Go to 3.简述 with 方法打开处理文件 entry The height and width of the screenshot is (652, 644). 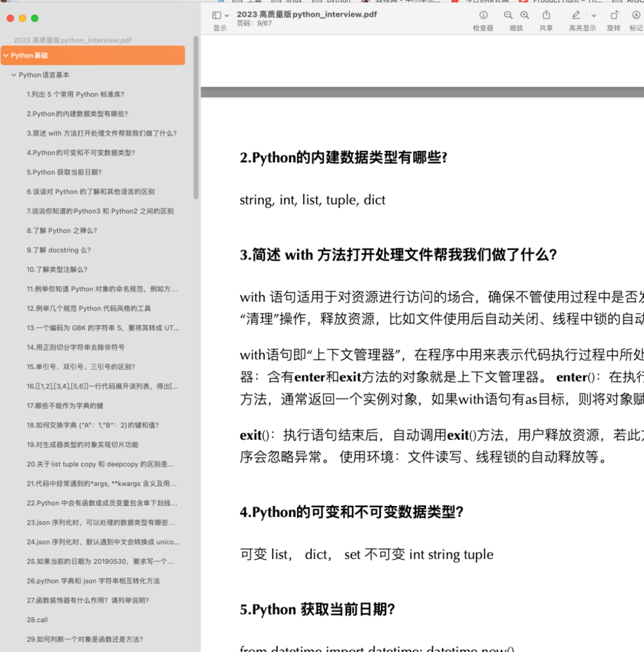(102, 133)
